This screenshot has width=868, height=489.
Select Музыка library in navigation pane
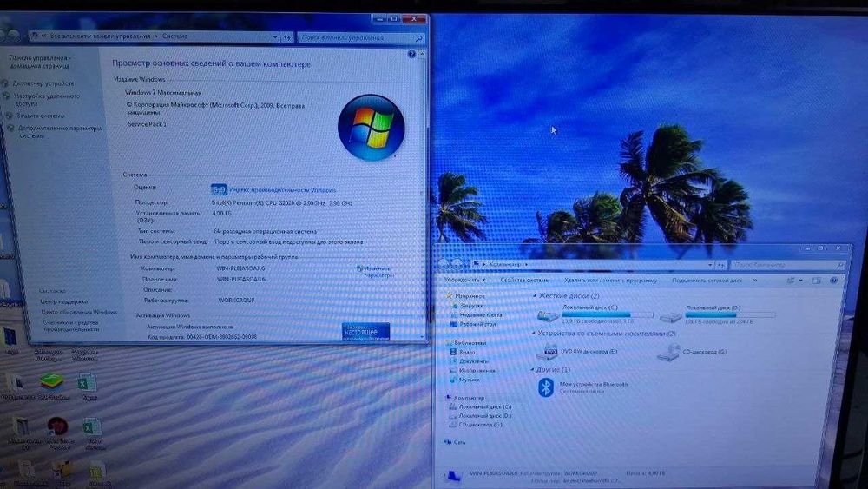point(469,380)
